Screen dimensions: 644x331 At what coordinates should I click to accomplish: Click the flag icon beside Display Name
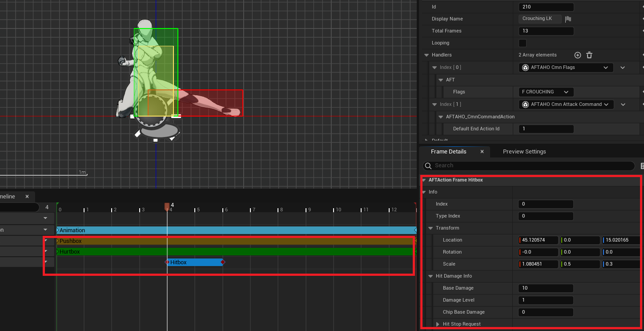(568, 19)
